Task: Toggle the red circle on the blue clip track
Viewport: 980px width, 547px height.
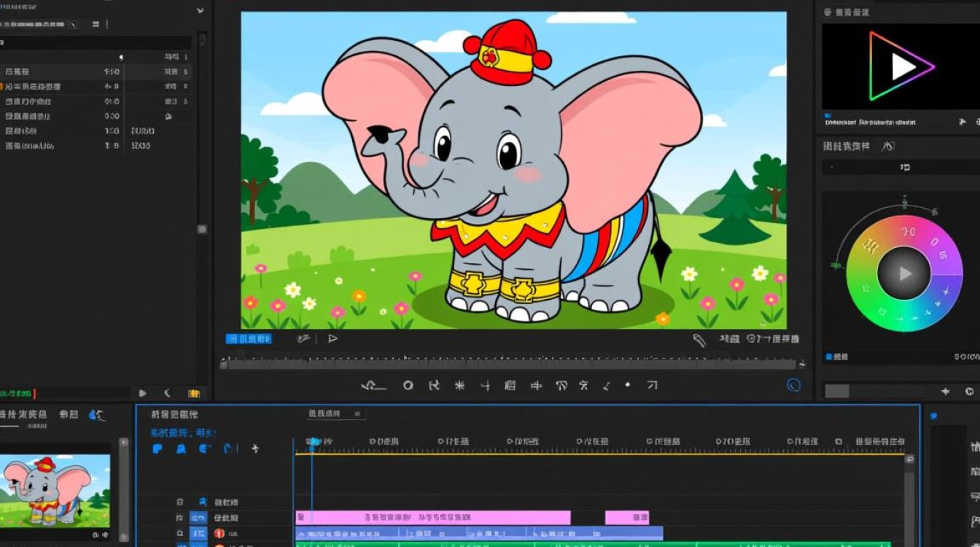Action: pos(219,534)
